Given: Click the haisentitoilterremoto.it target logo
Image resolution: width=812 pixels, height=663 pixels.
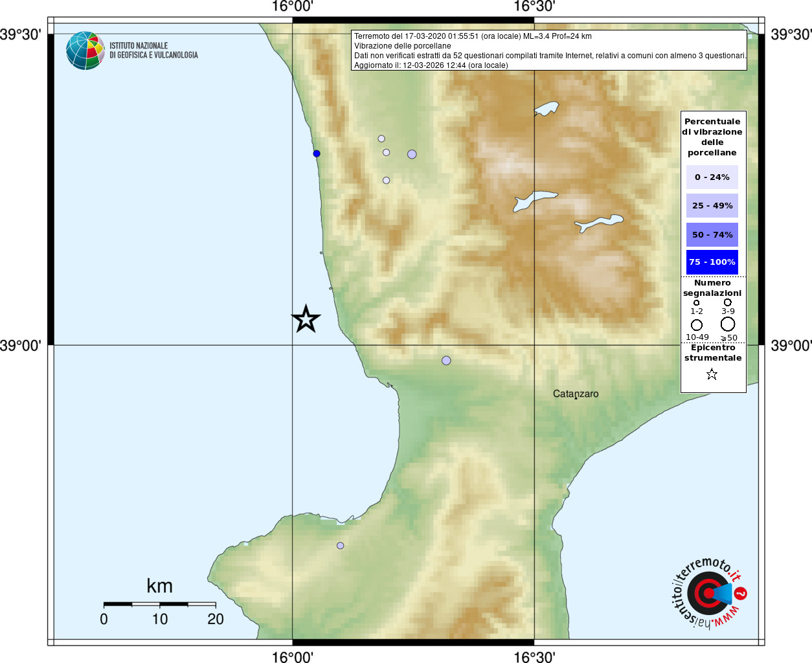Looking at the screenshot, I should tap(708, 593).
